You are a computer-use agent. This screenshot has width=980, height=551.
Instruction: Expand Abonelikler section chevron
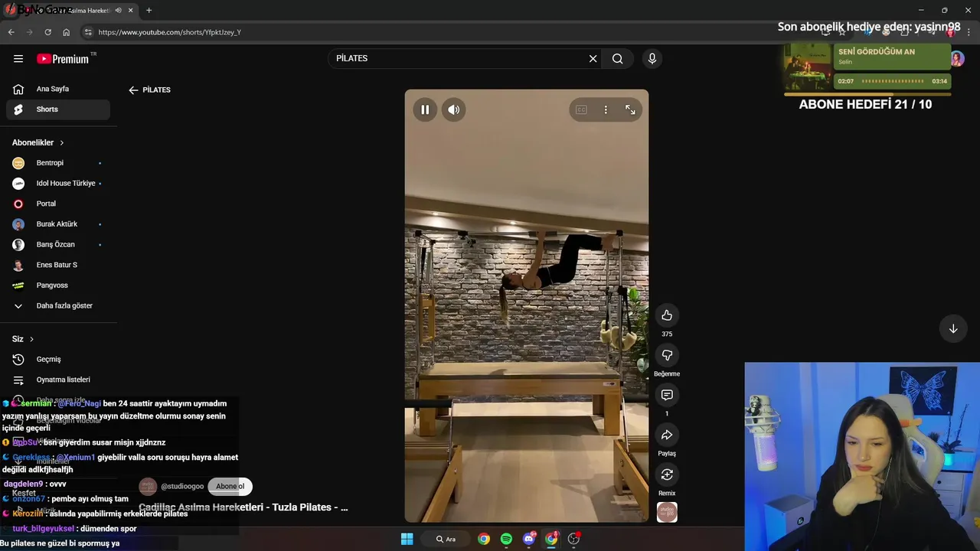pos(62,143)
